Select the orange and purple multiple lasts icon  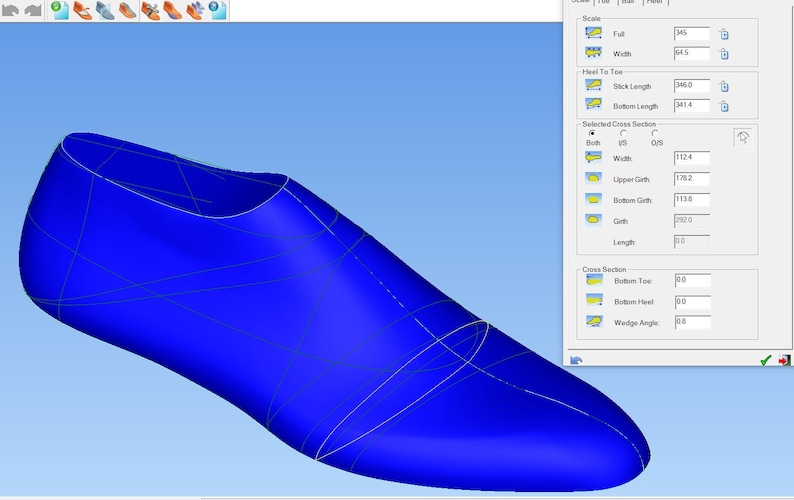[195, 10]
